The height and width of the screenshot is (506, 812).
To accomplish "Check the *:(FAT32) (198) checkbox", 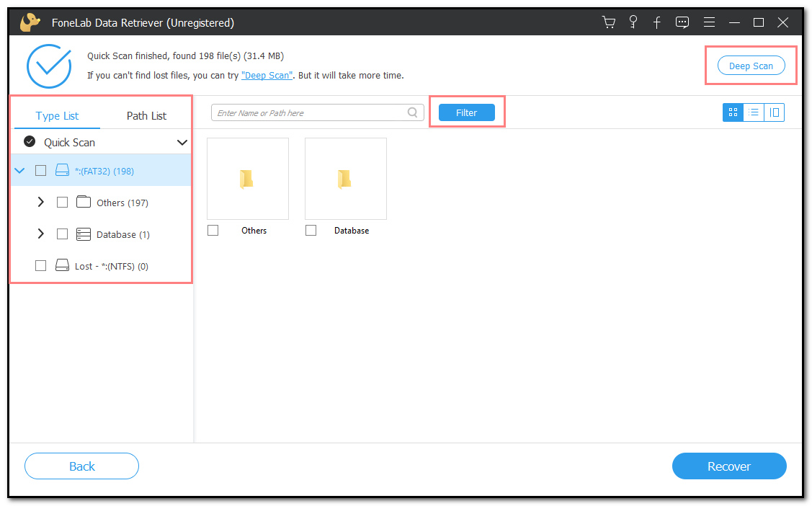I will [x=40, y=170].
